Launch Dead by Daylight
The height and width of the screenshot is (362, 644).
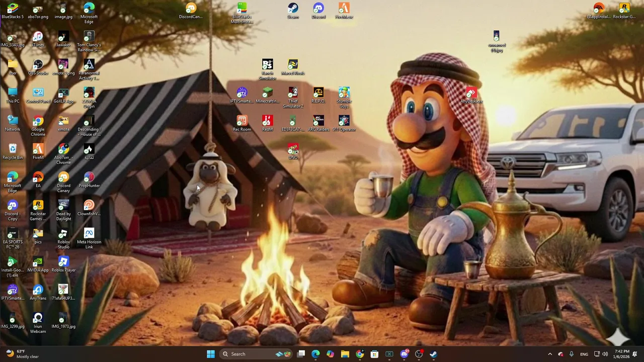[63, 211]
